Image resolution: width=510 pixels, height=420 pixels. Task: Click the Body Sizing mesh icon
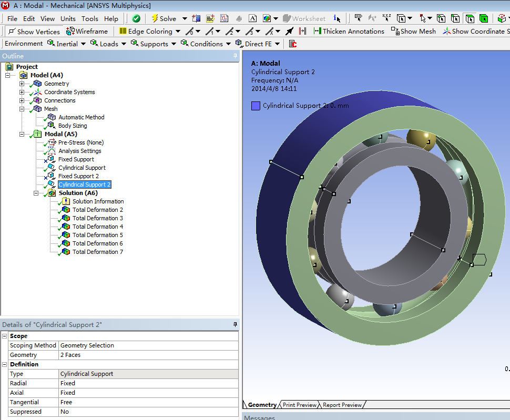coord(52,126)
